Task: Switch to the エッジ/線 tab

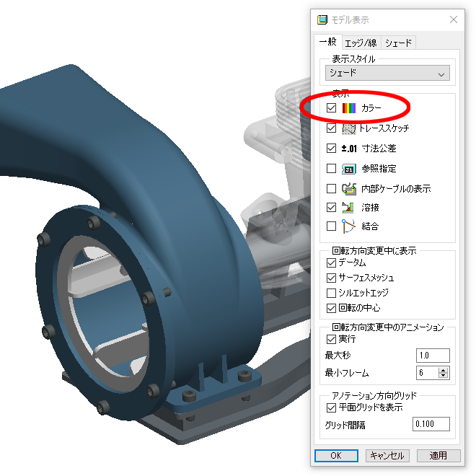Action: 360,43
